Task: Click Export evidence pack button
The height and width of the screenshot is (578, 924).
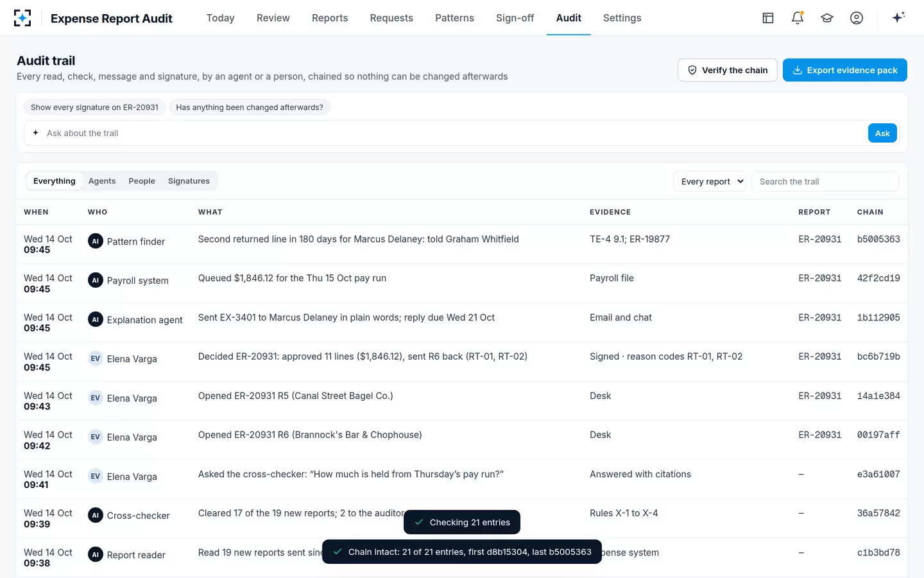Action: (x=845, y=70)
